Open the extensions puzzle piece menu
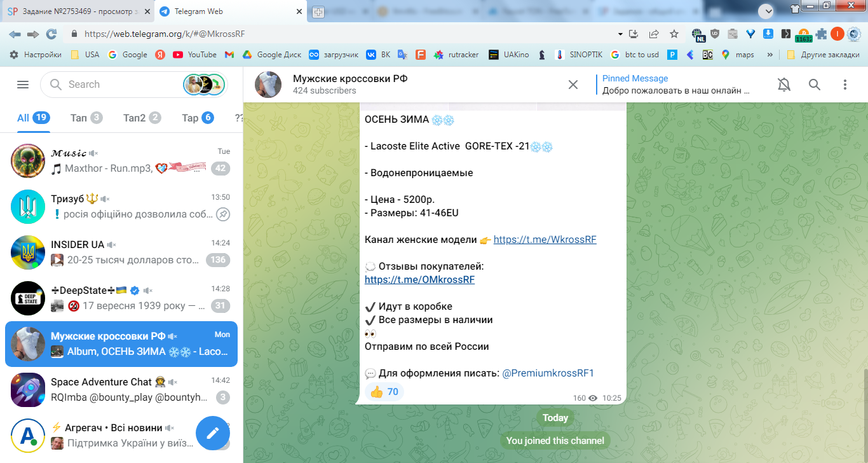The image size is (868, 463). pos(822,34)
